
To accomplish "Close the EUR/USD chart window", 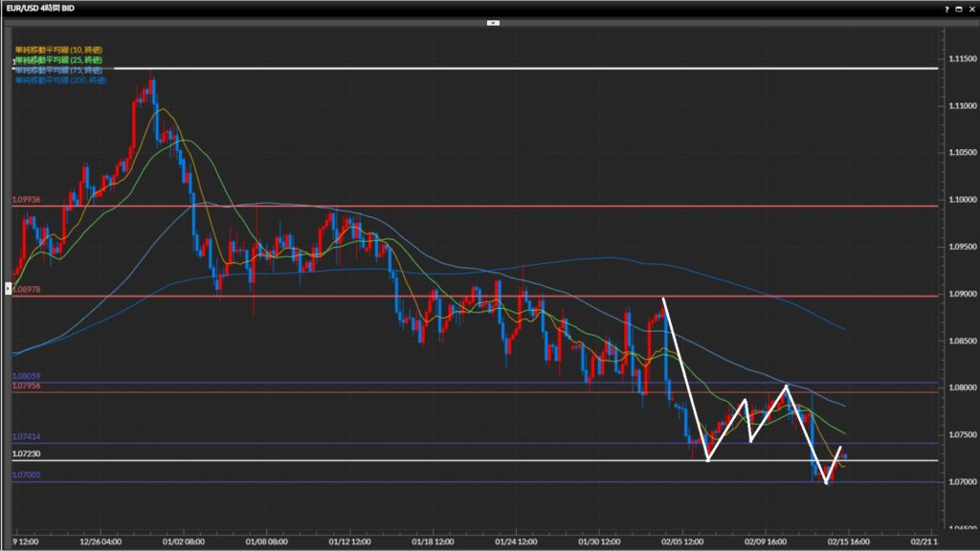I will [970, 8].
